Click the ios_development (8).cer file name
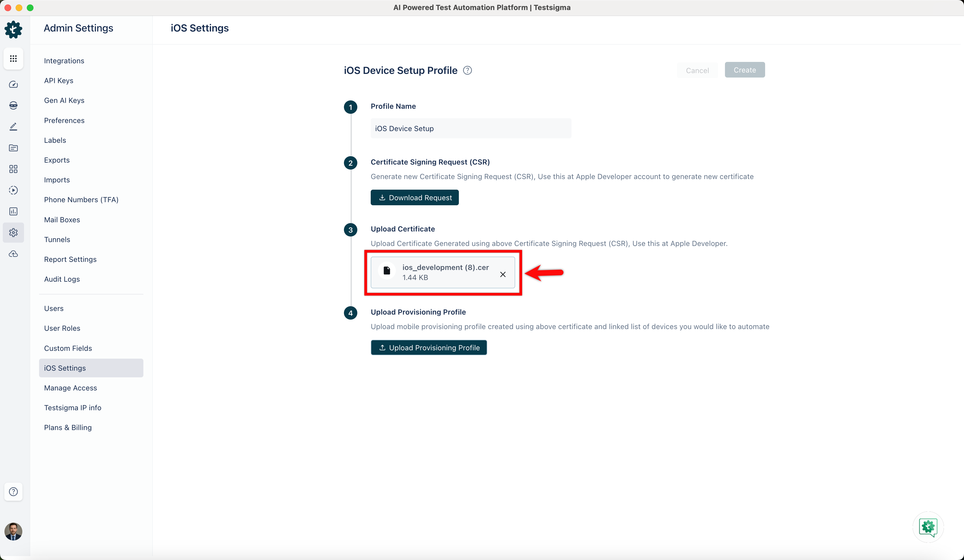 (446, 267)
